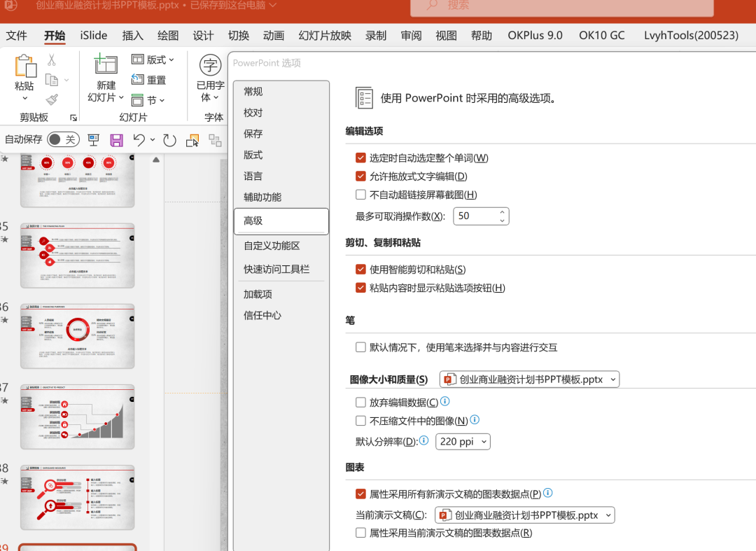Image resolution: width=756 pixels, height=551 pixels.
Task: Select 信任中心 in options sidebar
Action: (x=281, y=315)
